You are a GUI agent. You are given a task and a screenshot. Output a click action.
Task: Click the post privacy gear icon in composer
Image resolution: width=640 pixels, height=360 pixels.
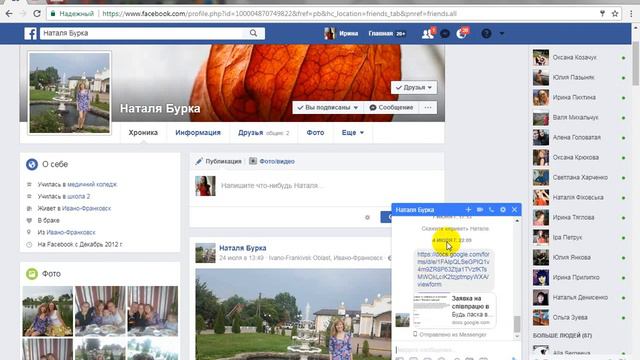(x=367, y=218)
